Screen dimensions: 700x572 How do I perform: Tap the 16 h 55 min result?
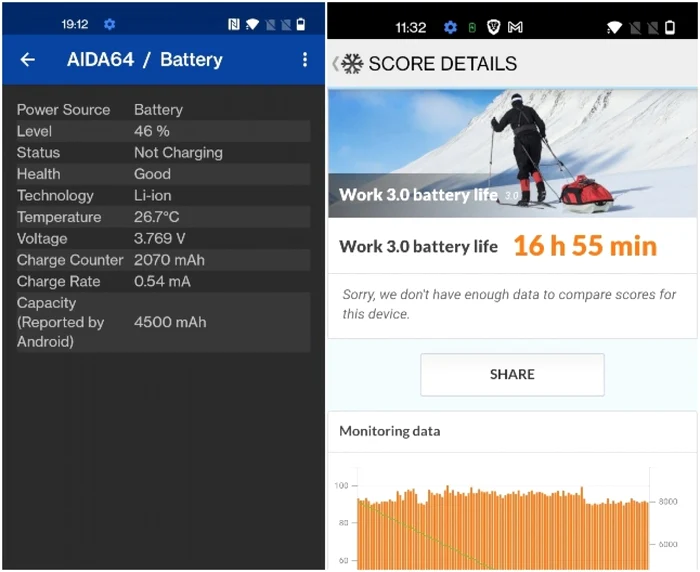point(585,246)
